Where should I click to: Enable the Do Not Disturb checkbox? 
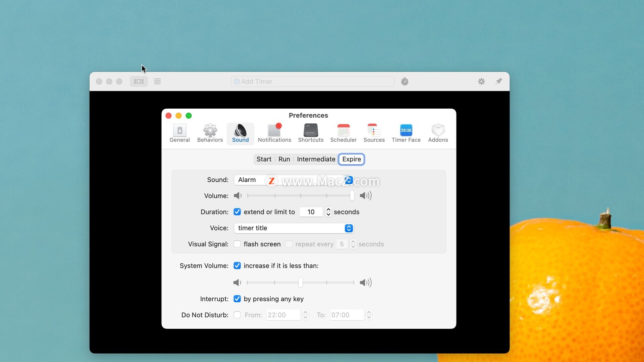(237, 315)
